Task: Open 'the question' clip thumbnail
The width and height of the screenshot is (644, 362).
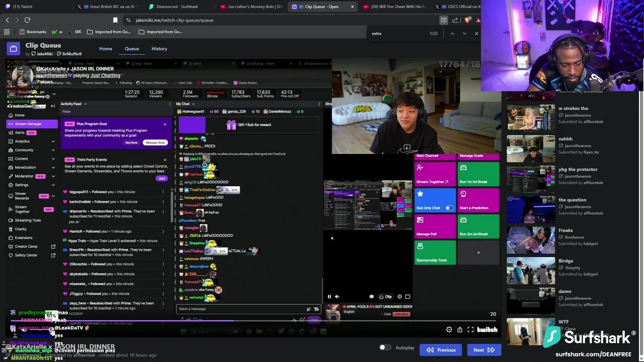Action: pyautogui.click(x=531, y=209)
